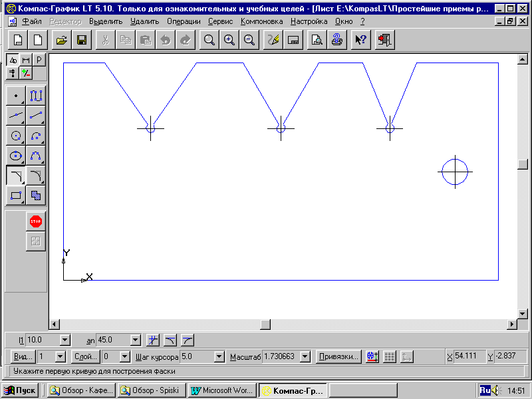The image size is (532, 399).
Task: Select the circle tool
Action: (15, 136)
